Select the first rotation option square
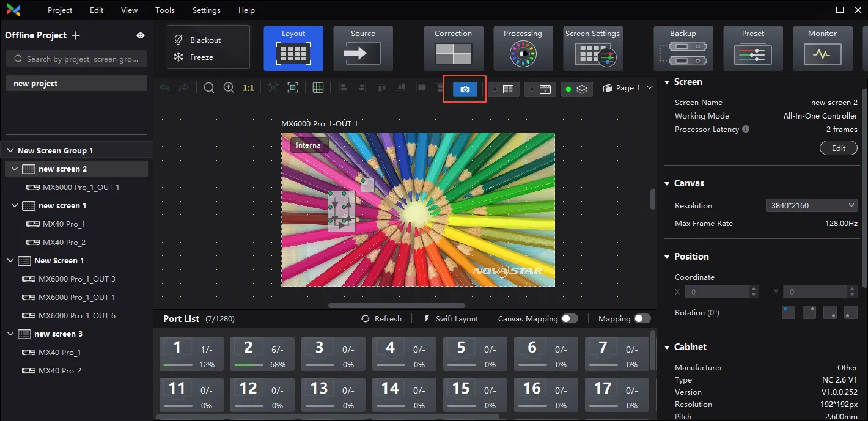Screen dimensions: 868x421 (789, 312)
